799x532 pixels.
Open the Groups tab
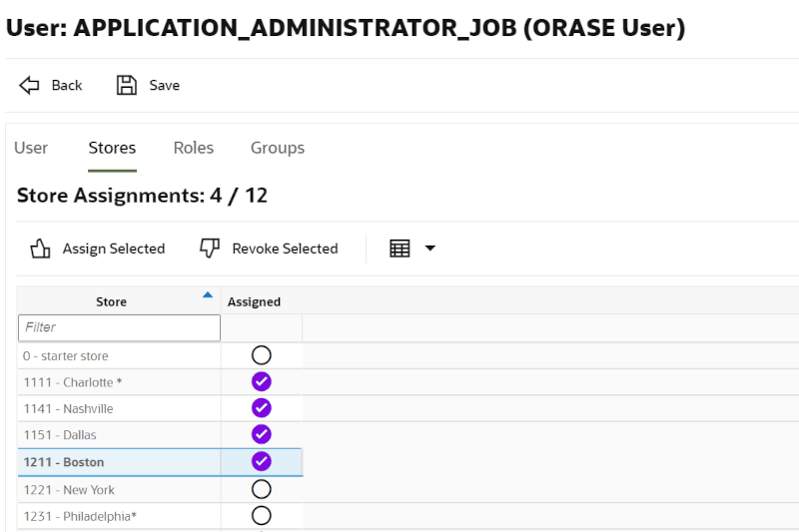pos(278,148)
